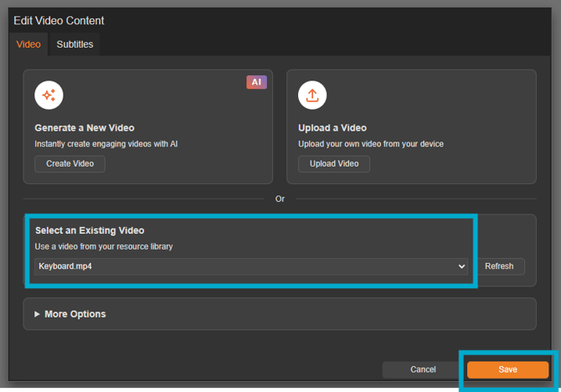Cancel the video content edit
The width and height of the screenshot is (561, 392).
(x=423, y=369)
